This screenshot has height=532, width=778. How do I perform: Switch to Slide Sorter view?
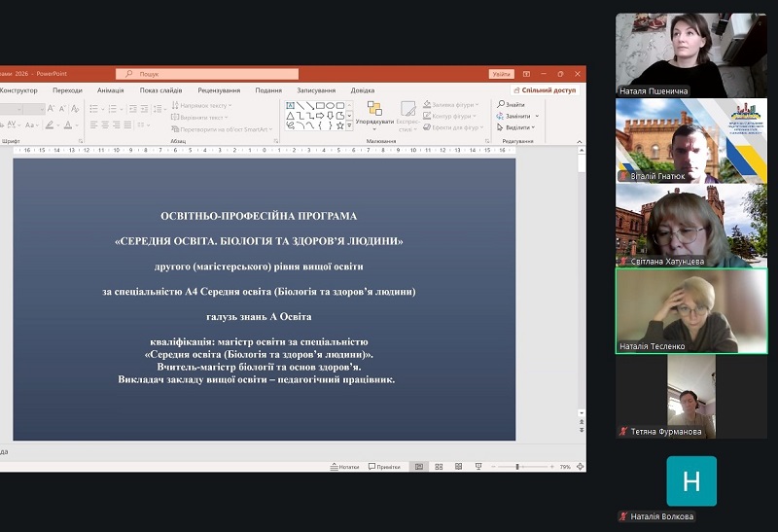tap(440, 467)
